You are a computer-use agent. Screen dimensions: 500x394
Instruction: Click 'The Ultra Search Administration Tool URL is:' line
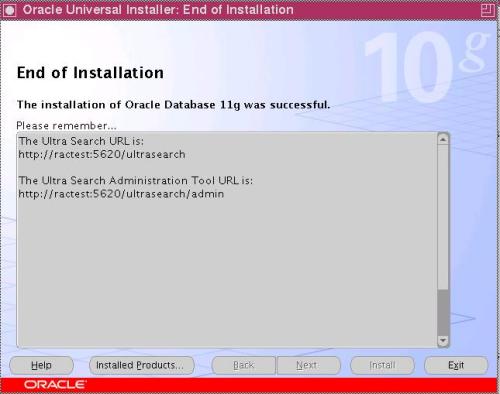[x=136, y=181]
